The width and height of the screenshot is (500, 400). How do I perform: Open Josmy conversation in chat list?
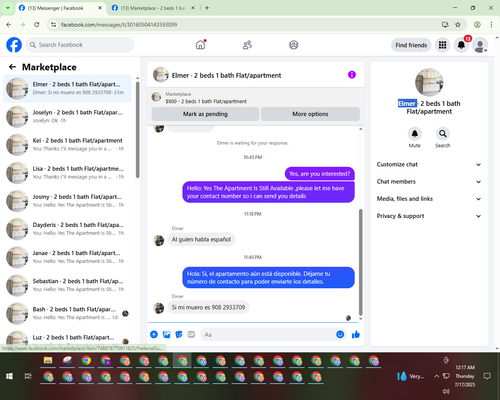[67, 201]
